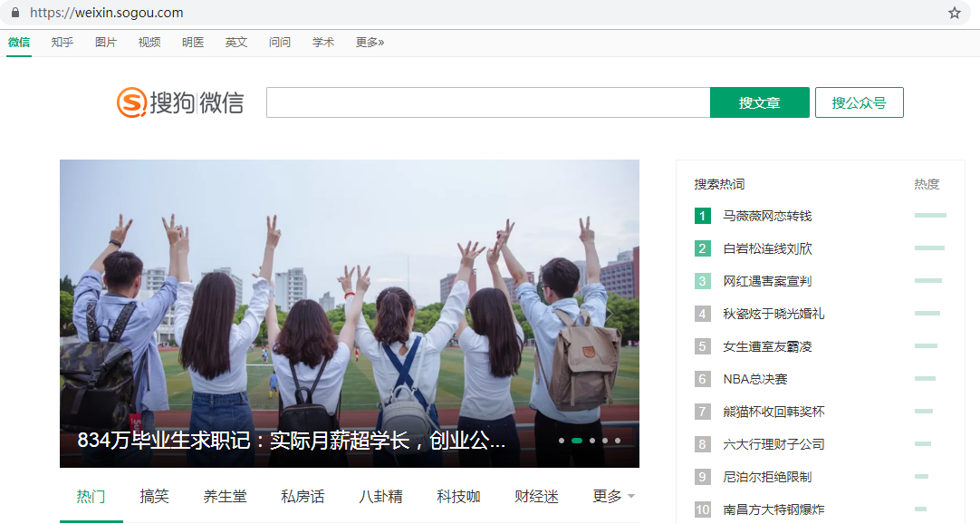
Task: Click the gray rank 4 badge
Action: [x=703, y=314]
